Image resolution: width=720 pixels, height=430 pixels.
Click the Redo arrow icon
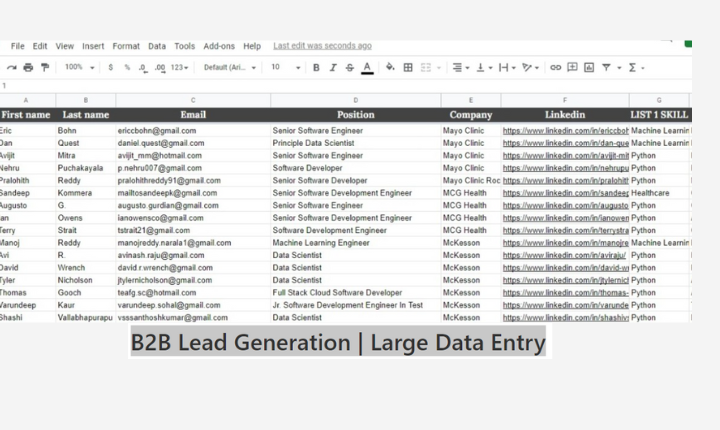pos(11,67)
